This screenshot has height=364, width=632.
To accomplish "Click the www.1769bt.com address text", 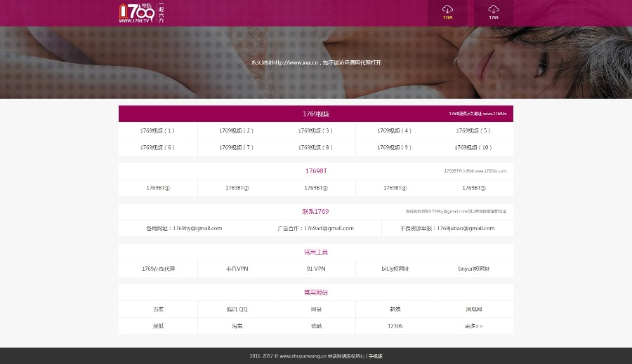I will [x=491, y=170].
